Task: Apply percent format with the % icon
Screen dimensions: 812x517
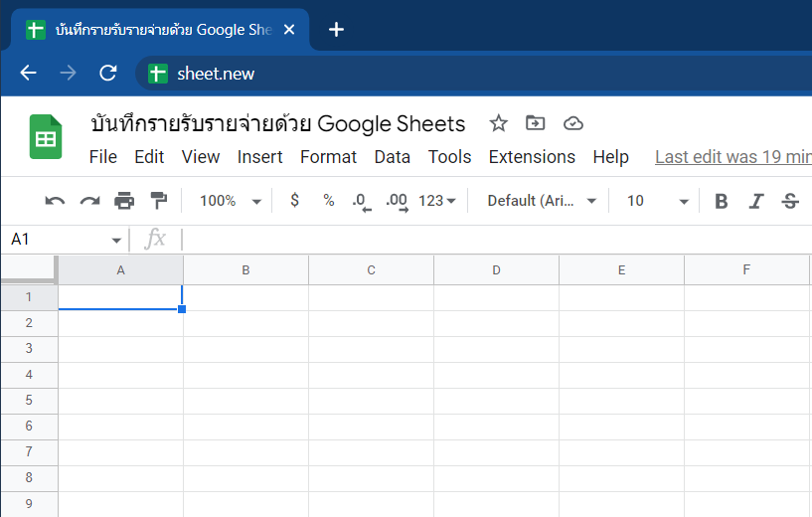Action: coord(329,201)
